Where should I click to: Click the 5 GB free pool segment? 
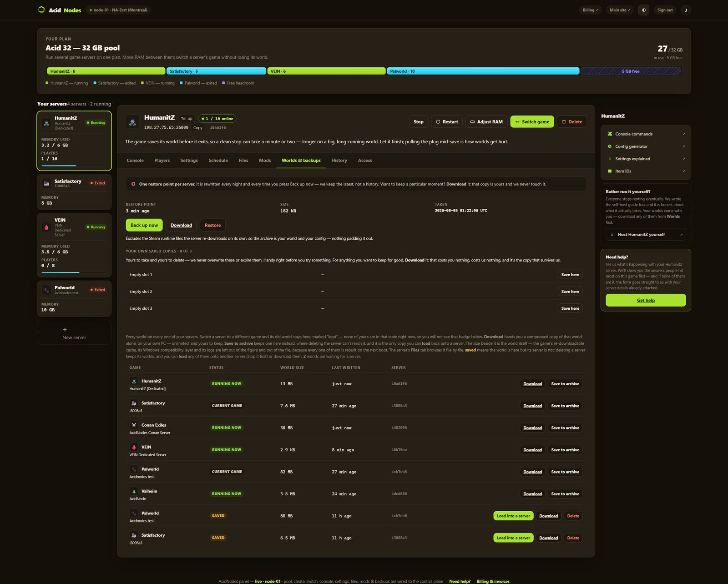click(x=631, y=71)
